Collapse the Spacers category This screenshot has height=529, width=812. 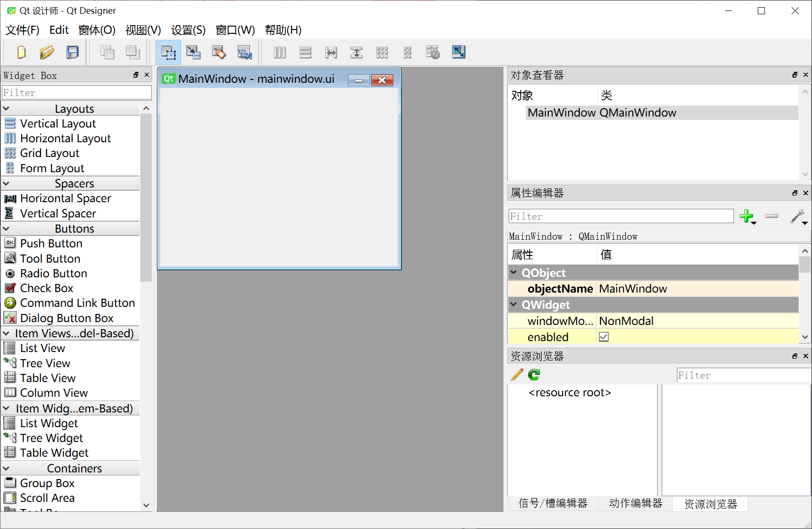6,184
